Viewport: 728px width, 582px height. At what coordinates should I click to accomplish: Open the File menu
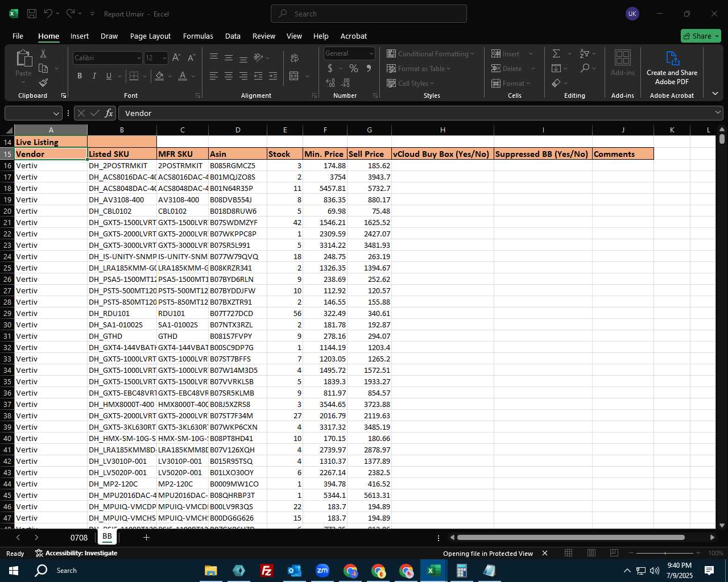[x=18, y=36]
